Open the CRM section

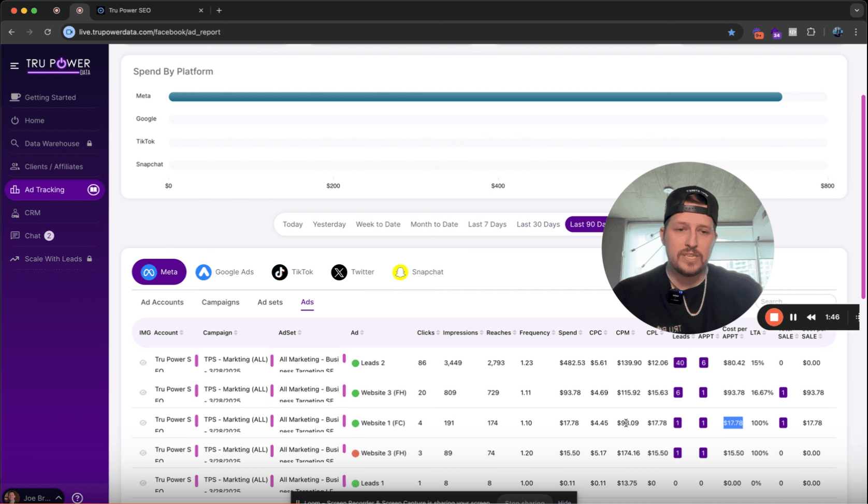point(33,213)
